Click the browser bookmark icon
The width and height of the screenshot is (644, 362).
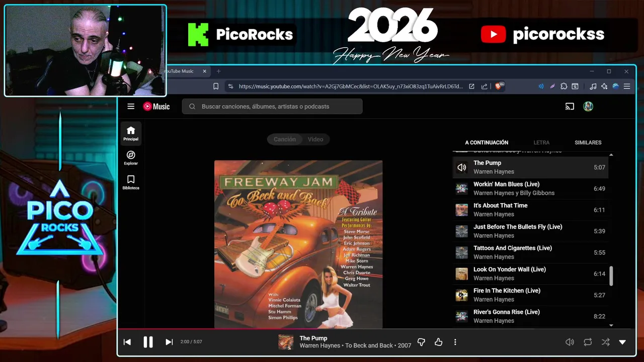[216, 86]
